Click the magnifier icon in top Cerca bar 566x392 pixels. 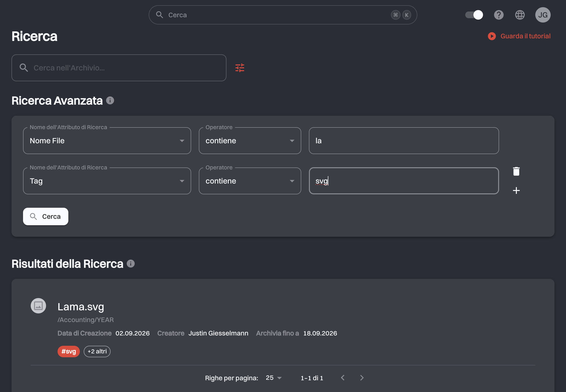pos(159,15)
